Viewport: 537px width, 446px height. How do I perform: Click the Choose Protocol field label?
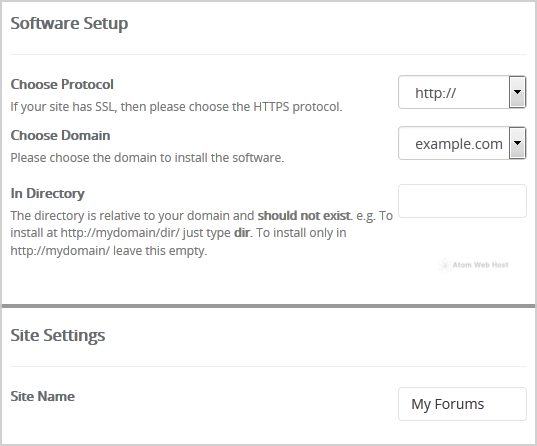pos(62,84)
